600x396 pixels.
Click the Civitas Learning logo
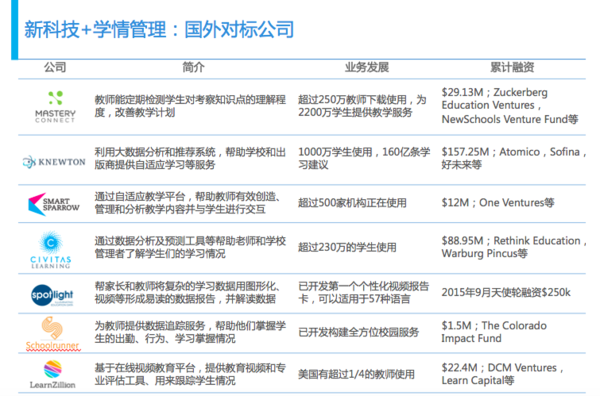[51, 249]
